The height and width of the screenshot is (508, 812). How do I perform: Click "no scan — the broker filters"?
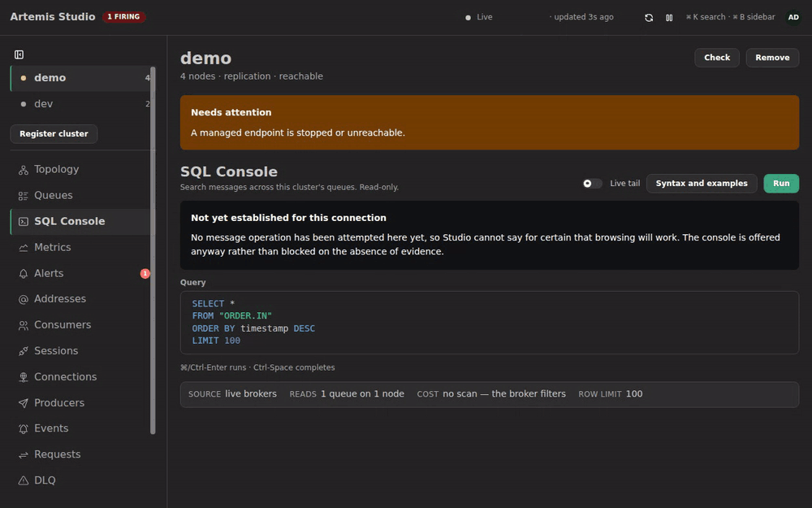[x=504, y=394]
